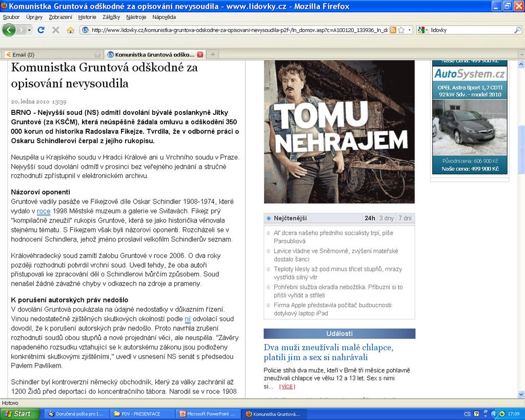Viewport: 525px width, 420px height.
Task: Click the 'Názoroví oponenti' subheading
Action: [x=41, y=192]
